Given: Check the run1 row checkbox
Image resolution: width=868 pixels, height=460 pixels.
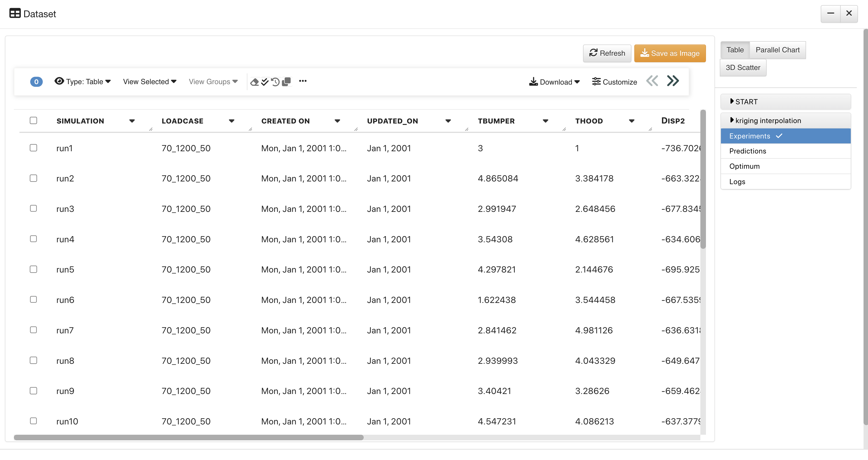Looking at the screenshot, I should click(33, 148).
